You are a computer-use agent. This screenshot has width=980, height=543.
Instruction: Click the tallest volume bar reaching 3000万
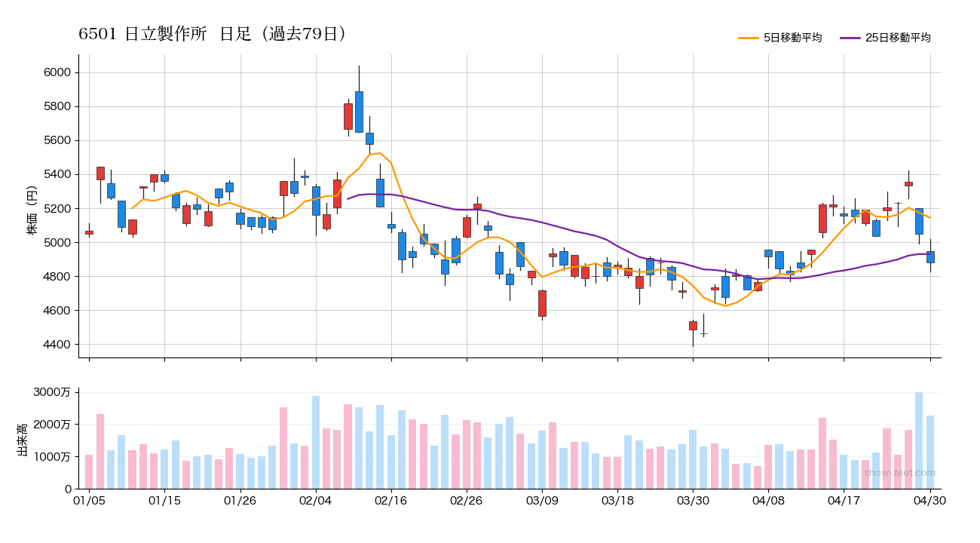[x=919, y=440]
